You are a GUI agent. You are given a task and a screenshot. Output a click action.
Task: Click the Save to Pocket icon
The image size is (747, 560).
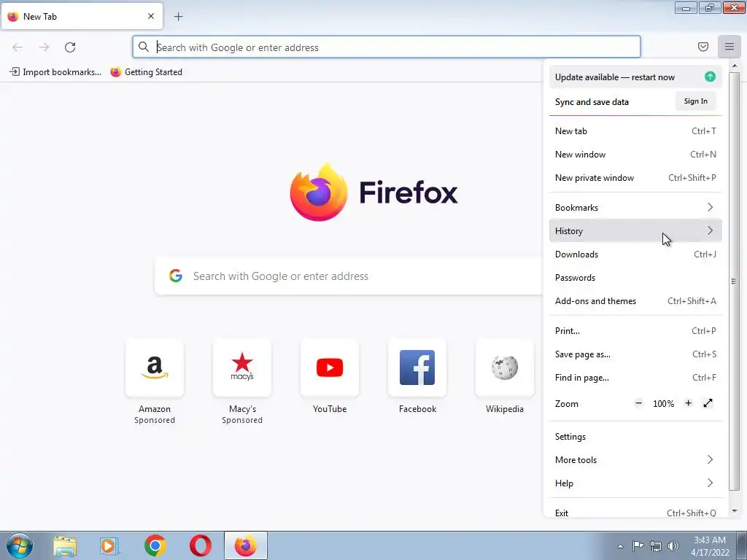click(703, 47)
